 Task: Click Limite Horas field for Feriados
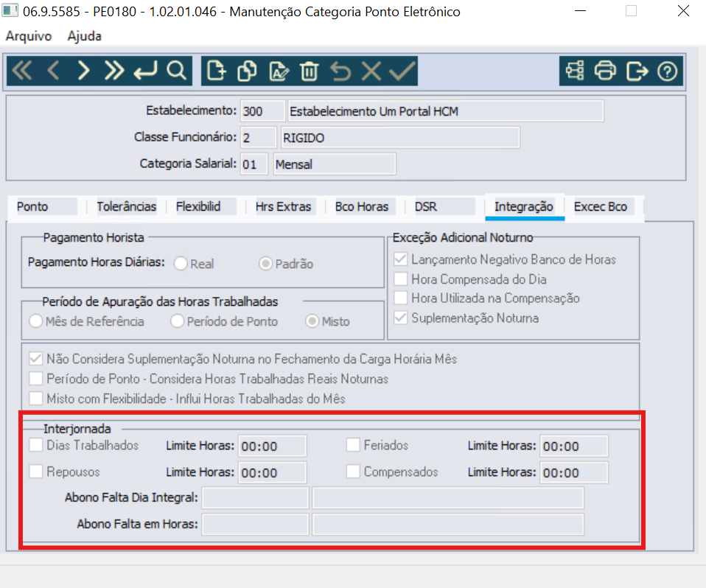[x=574, y=447]
